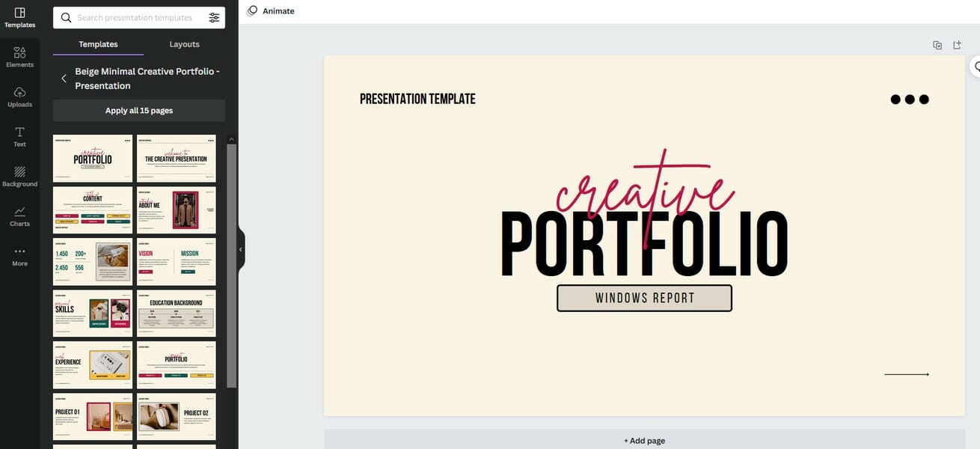The image size is (980, 449).
Task: Open the More options in sidebar
Action: coord(19,256)
